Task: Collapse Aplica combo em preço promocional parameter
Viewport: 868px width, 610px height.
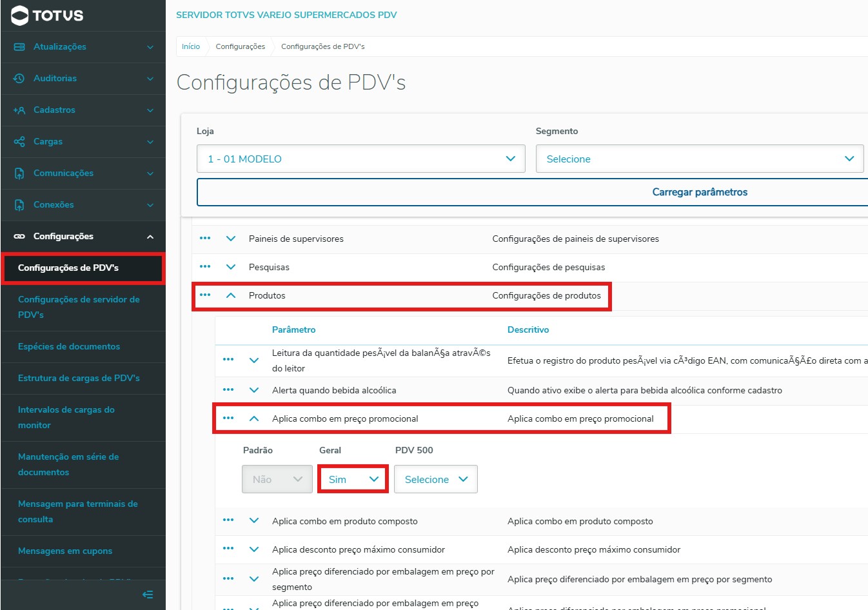Action: (254, 418)
